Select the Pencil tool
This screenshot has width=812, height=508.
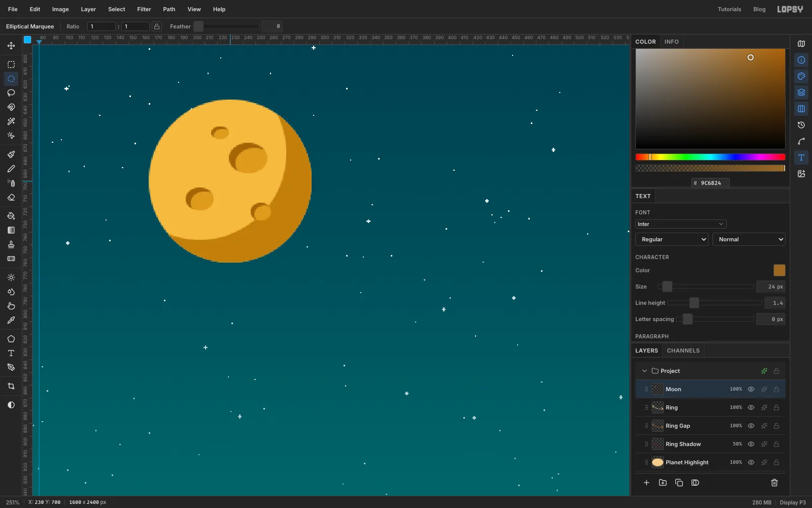(x=11, y=169)
